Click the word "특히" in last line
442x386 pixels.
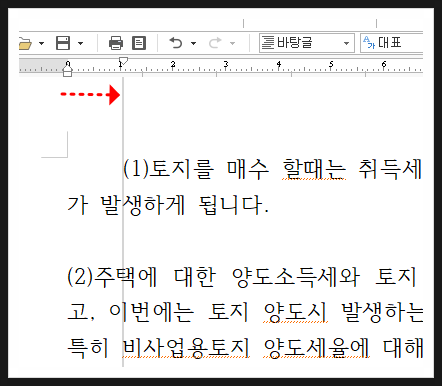tap(88, 348)
